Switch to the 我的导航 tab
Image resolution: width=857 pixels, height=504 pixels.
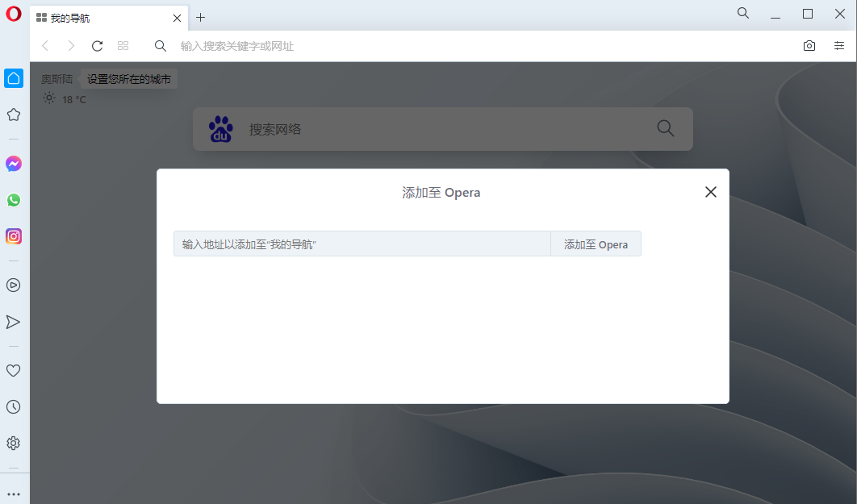pos(97,17)
